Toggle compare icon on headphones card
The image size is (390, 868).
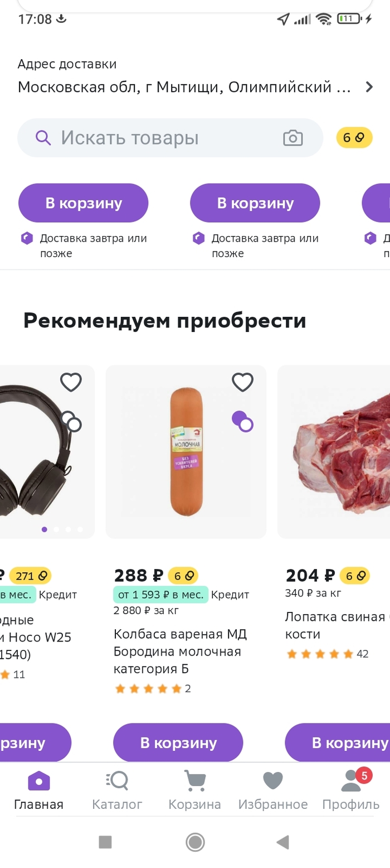[x=71, y=421]
